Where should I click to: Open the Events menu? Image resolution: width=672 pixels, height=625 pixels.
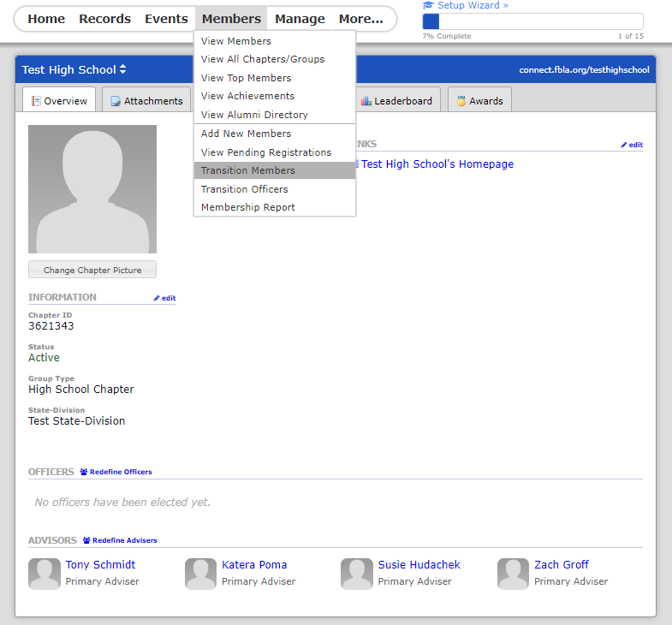(x=166, y=19)
